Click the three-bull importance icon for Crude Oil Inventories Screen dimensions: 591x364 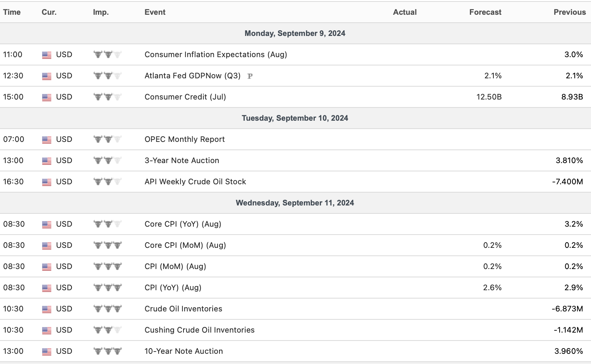(x=107, y=309)
